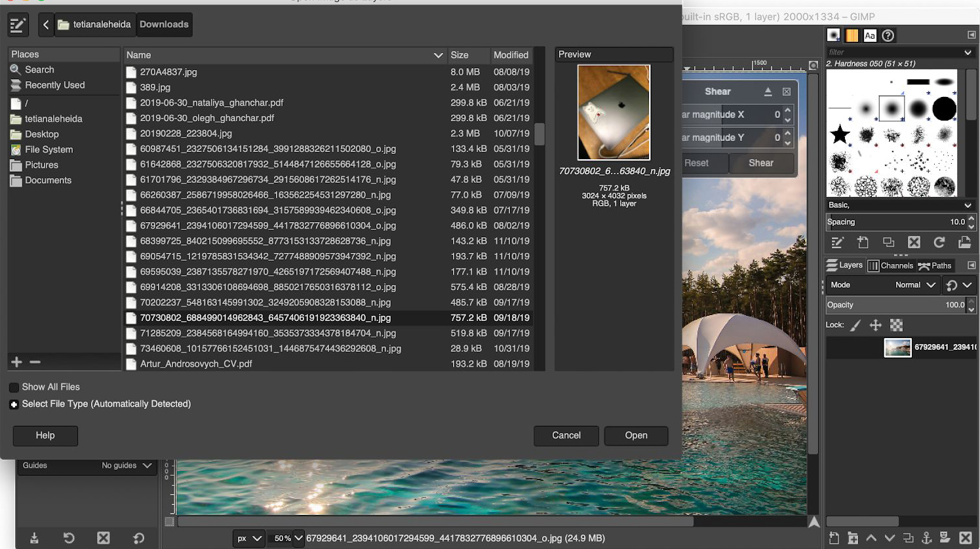Image resolution: width=980 pixels, height=549 pixels.
Task: Remove the selected bookmark with the minus icon
Action: pos(35,362)
